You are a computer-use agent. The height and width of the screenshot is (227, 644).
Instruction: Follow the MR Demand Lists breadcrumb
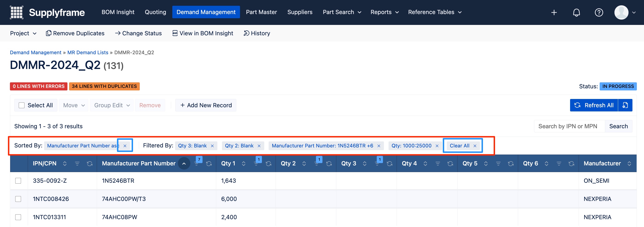(88, 52)
